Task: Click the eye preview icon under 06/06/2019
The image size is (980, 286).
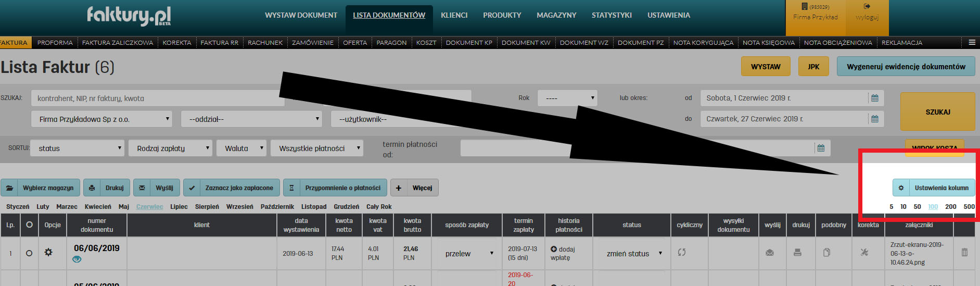Action: tap(77, 259)
